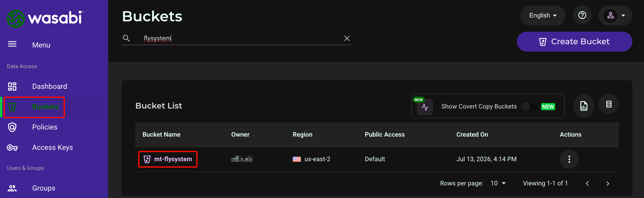Clear the search text with X
Viewport: 644px width, 198px height.
pyautogui.click(x=347, y=38)
